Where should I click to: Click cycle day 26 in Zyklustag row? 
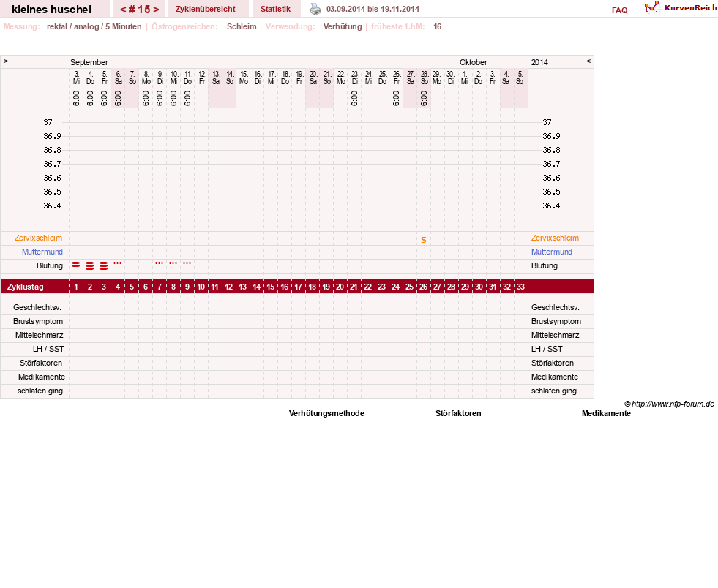(x=424, y=287)
